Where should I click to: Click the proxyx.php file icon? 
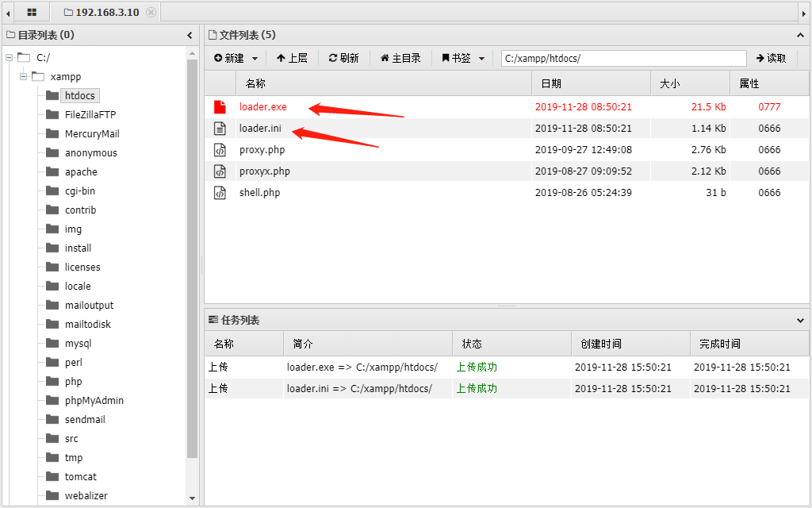click(x=220, y=171)
